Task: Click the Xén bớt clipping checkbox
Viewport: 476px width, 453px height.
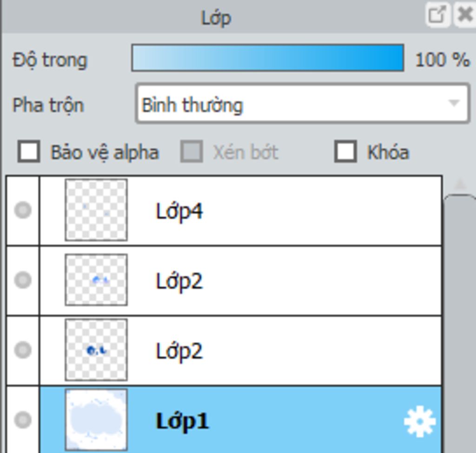Action: pyautogui.click(x=192, y=151)
